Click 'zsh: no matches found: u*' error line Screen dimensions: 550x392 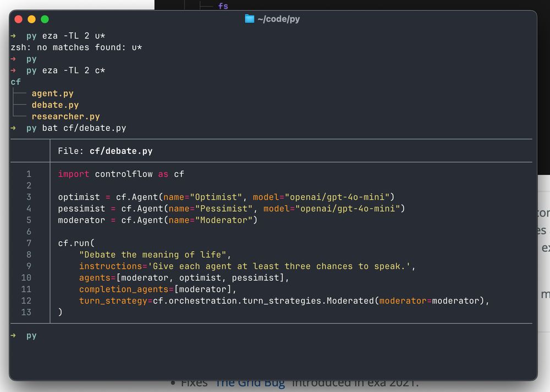click(x=76, y=47)
